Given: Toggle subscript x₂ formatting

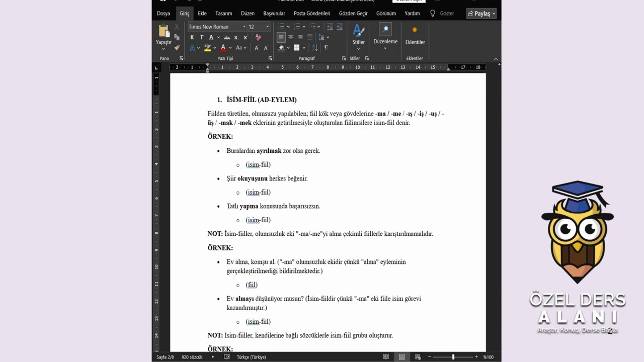Looking at the screenshot, I should click(x=235, y=37).
